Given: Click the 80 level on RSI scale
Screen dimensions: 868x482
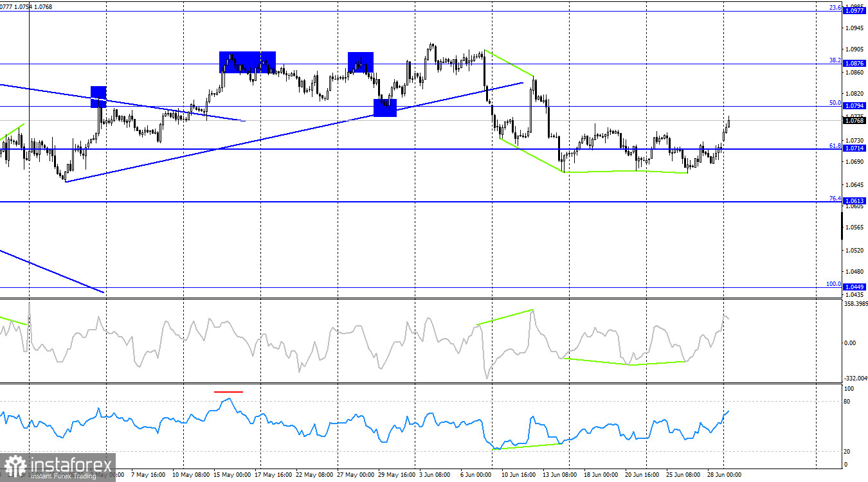Looking at the screenshot, I should click(847, 402).
